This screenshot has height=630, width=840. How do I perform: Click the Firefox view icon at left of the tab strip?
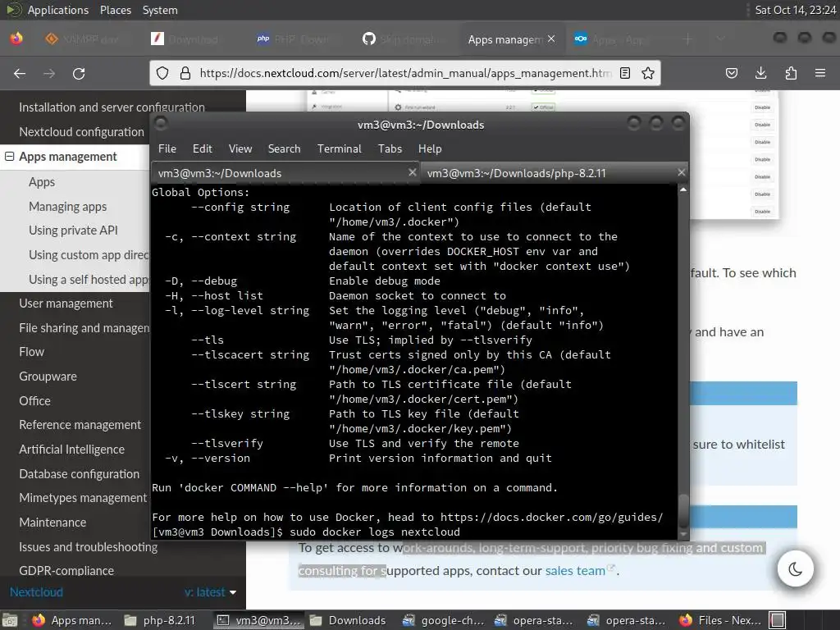(16, 39)
